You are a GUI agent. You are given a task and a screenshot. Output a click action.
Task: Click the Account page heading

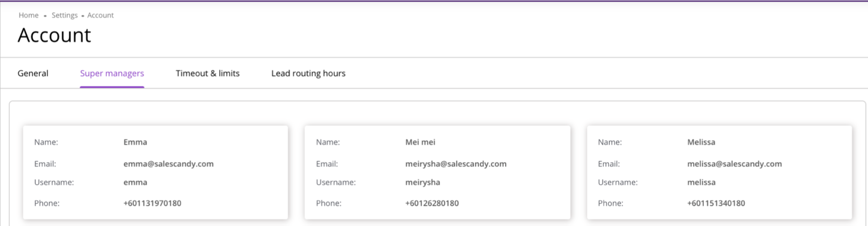pos(54,35)
